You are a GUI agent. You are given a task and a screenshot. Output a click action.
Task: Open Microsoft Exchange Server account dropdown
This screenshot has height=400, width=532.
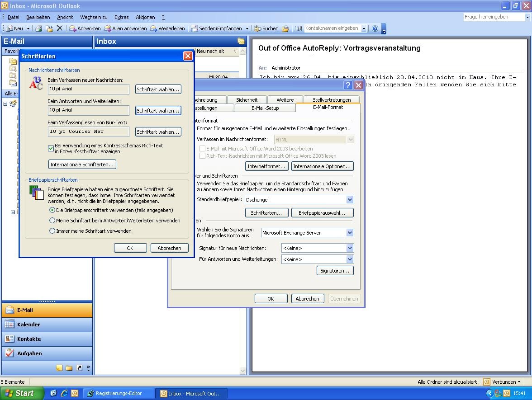pyautogui.click(x=350, y=232)
